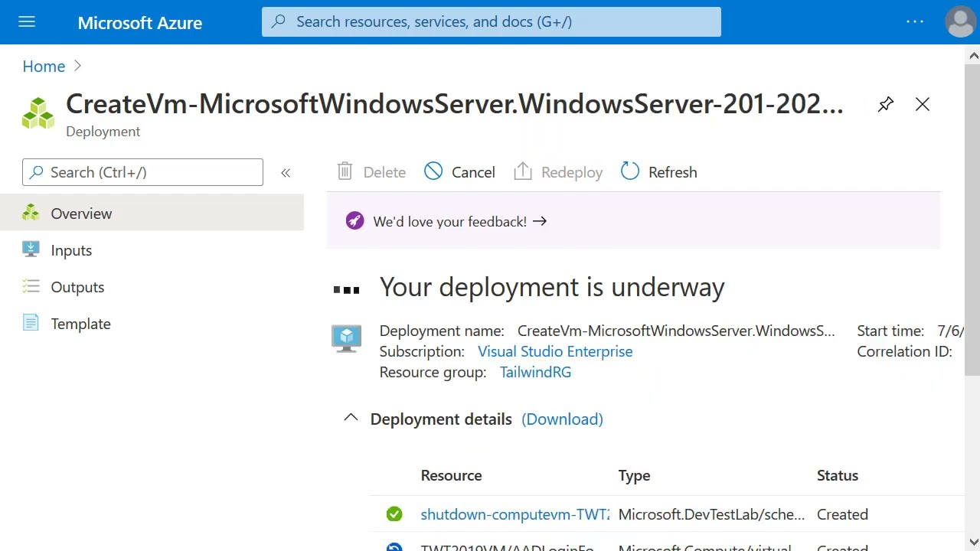The height and width of the screenshot is (551, 980).
Task: Open the user account avatar
Action: pyautogui.click(x=960, y=21)
